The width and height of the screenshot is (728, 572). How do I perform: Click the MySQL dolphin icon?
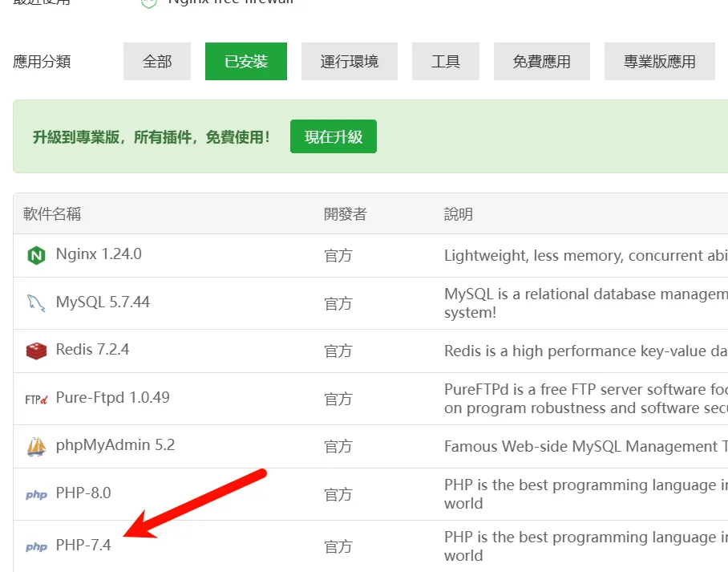pos(36,303)
